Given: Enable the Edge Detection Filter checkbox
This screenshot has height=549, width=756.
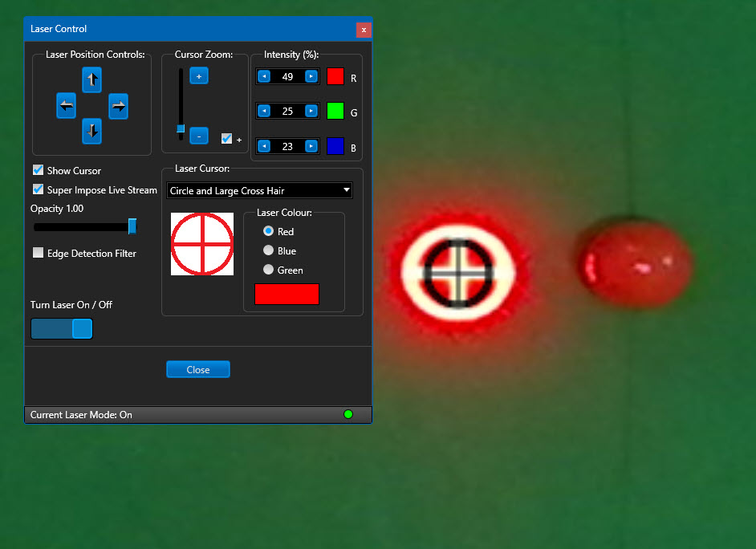Looking at the screenshot, I should [38, 253].
